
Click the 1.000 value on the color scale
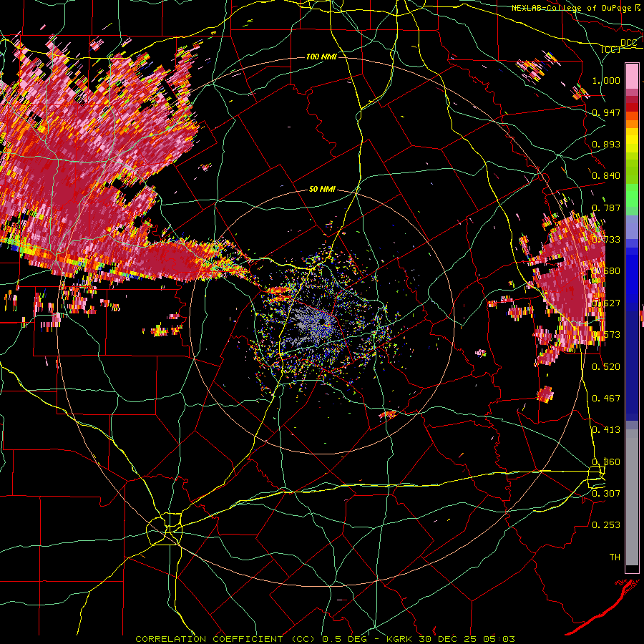click(x=606, y=80)
